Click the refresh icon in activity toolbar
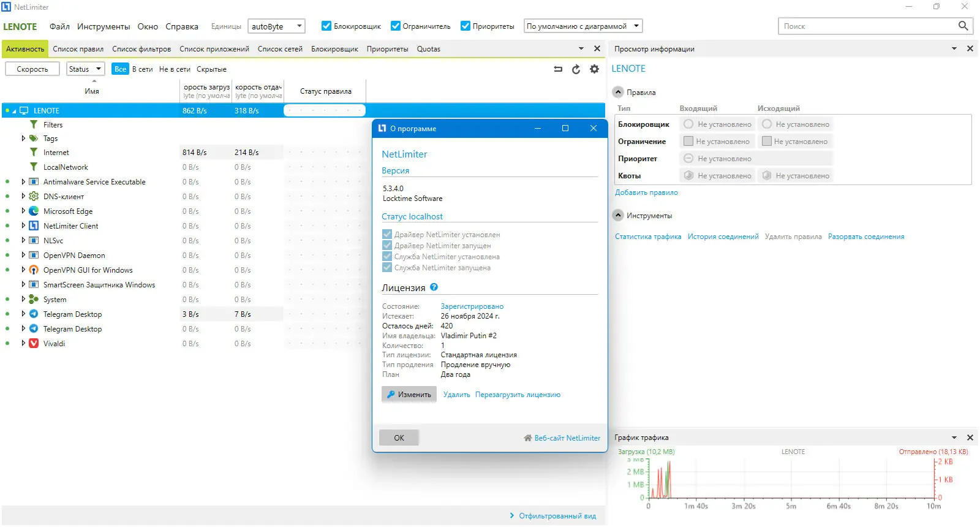The image size is (980, 527). pos(576,69)
